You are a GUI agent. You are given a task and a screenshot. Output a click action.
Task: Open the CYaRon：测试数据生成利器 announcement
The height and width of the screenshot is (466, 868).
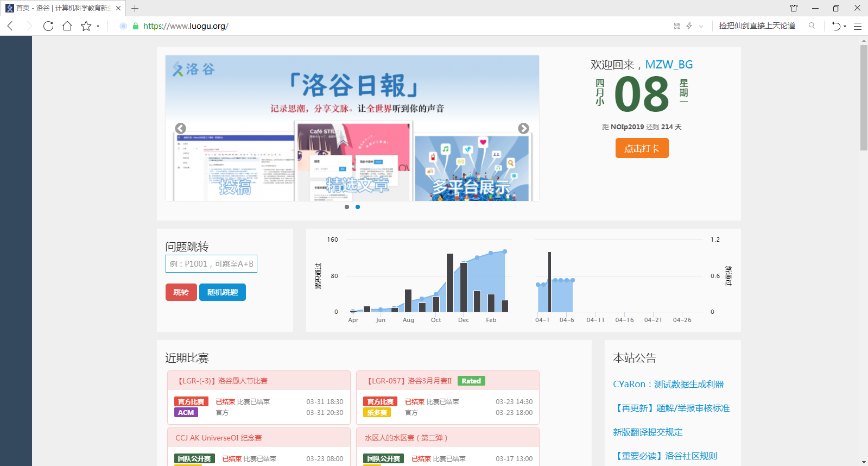(668, 384)
